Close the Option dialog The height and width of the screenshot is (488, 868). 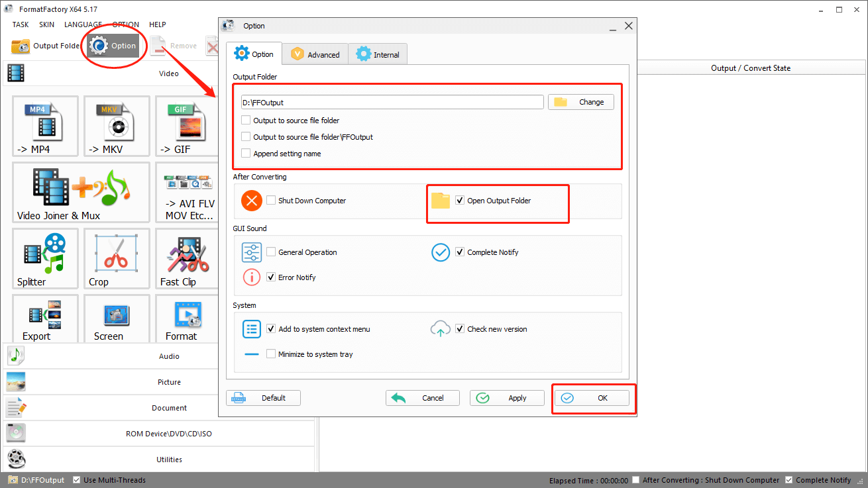[x=628, y=26]
